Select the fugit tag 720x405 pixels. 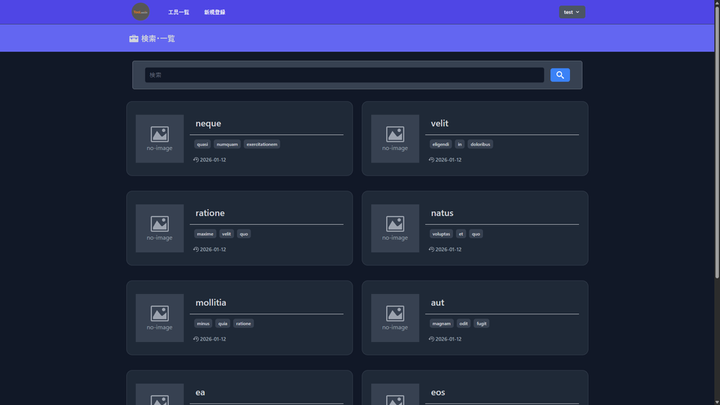[481, 323]
